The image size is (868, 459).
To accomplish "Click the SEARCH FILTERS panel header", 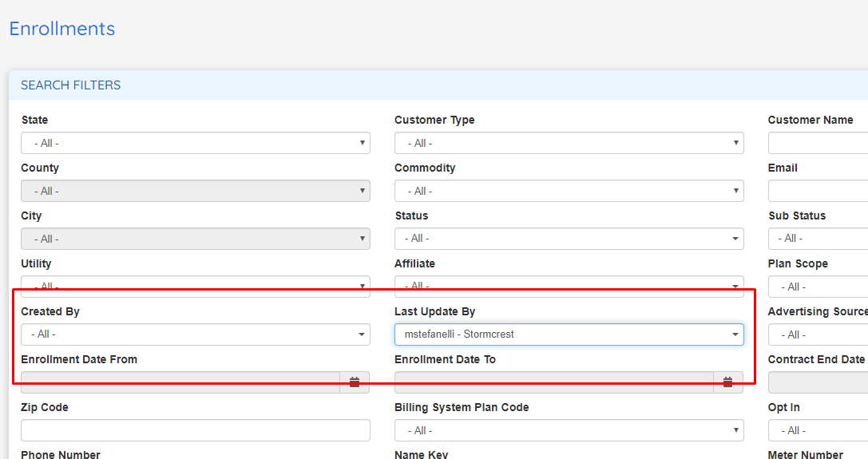I will (438, 85).
